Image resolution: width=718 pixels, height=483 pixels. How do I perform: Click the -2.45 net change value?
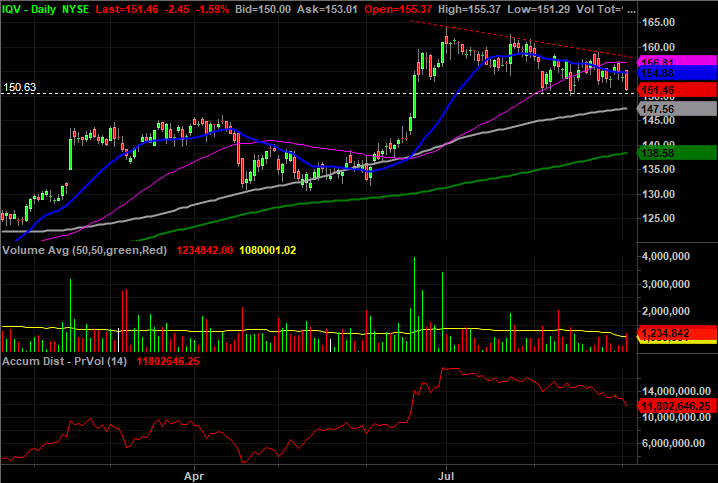coord(176,9)
